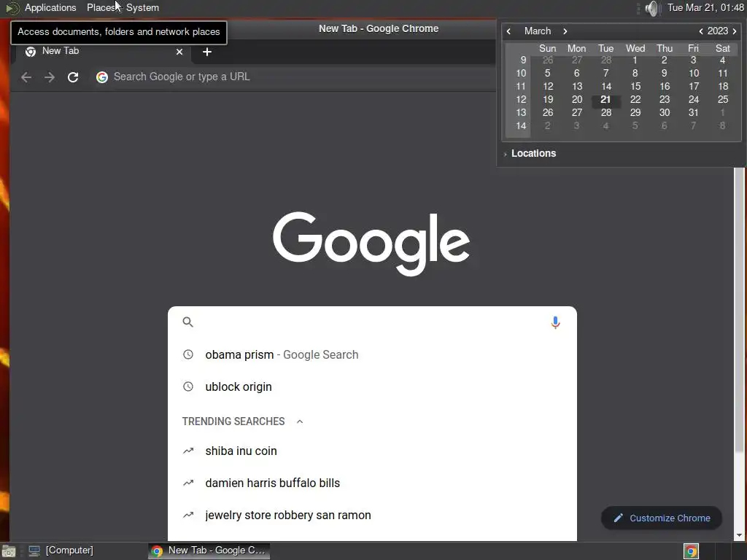Click the voice search microphone icon
This screenshot has height=560, width=747.
click(x=555, y=322)
